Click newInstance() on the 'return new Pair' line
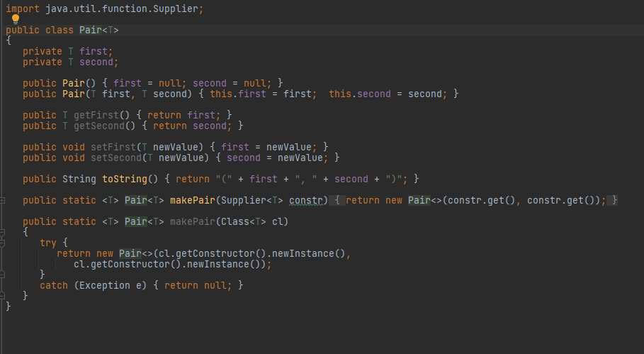This screenshot has height=354, width=644. pyautogui.click(x=309, y=254)
